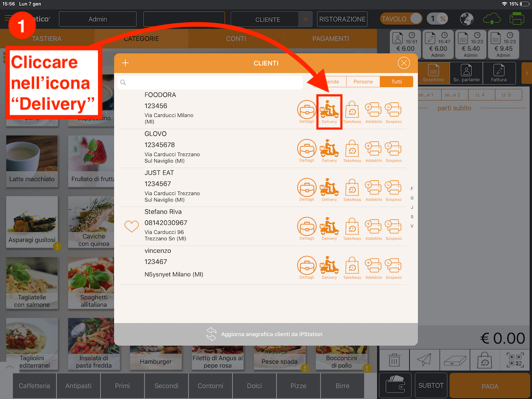
Task: Switch to CONTI tab
Action: click(x=236, y=39)
